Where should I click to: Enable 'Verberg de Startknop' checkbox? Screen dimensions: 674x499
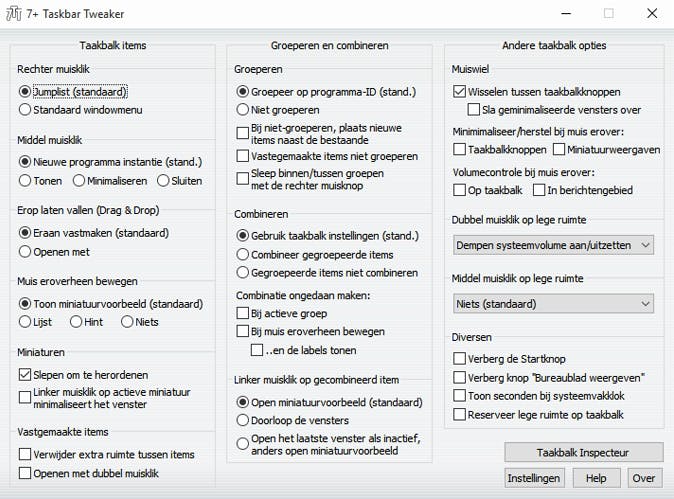pyautogui.click(x=460, y=358)
